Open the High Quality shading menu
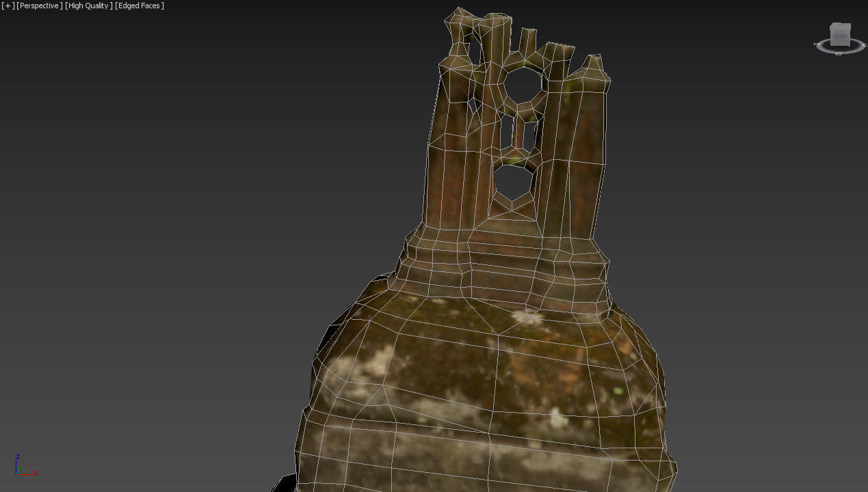 [89, 5]
